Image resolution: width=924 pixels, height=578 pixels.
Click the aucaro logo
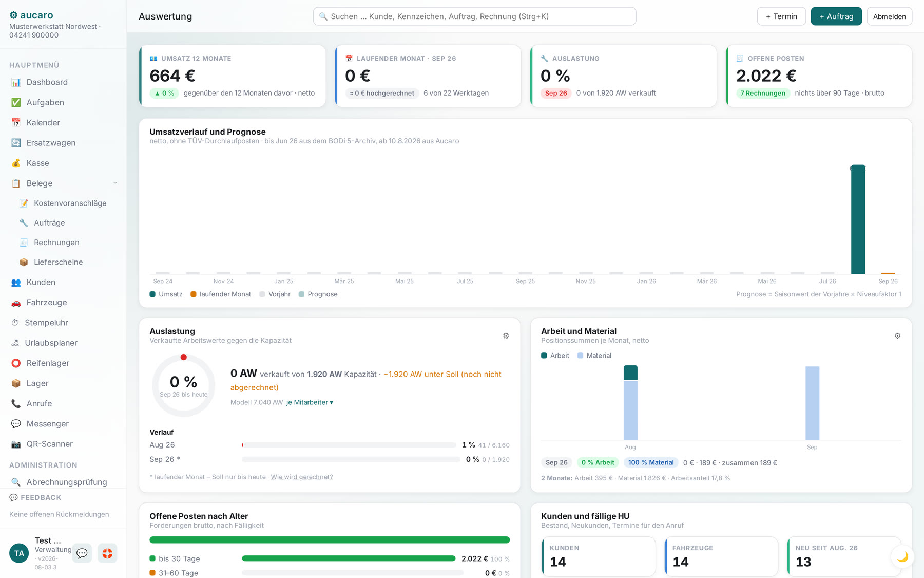[x=31, y=15]
